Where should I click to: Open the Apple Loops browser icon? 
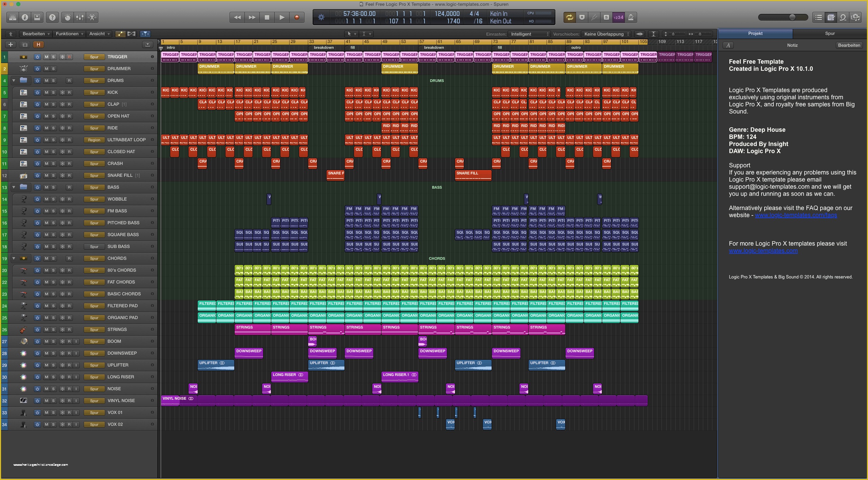[843, 17]
